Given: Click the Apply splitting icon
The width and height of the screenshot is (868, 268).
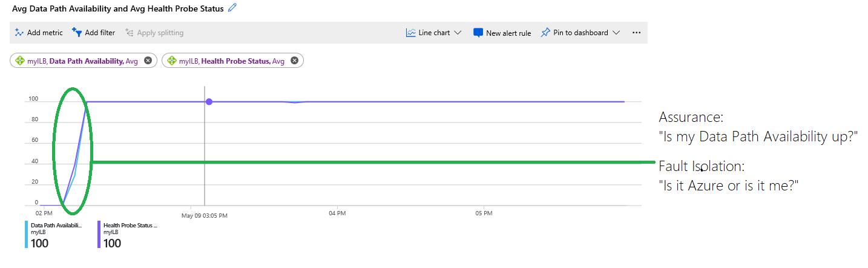Looking at the screenshot, I should point(130,33).
